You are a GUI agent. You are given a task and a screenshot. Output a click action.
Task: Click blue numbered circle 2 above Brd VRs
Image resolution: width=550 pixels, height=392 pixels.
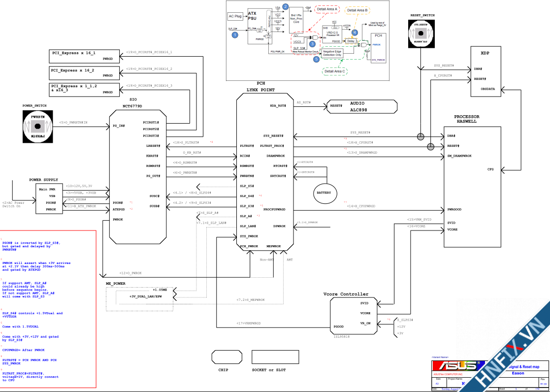[285, 6]
